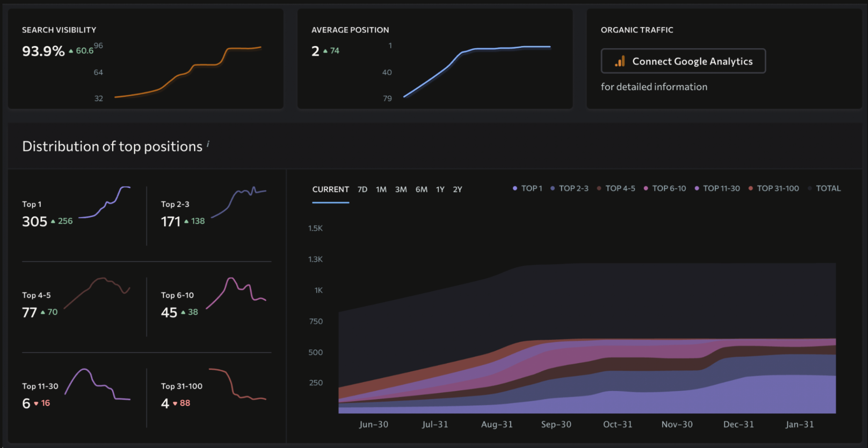Enable the TOTAL legend series
The width and height of the screenshot is (868, 448).
824,188
